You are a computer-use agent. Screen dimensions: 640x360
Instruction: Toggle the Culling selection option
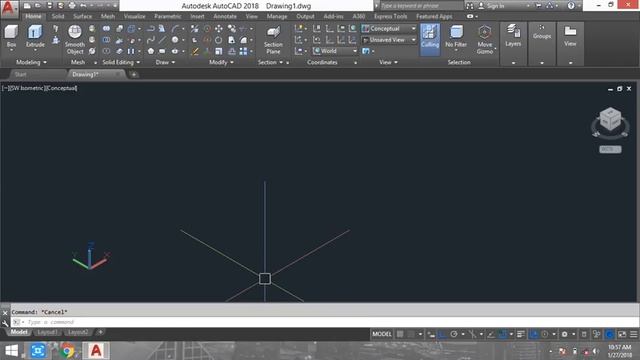430,39
